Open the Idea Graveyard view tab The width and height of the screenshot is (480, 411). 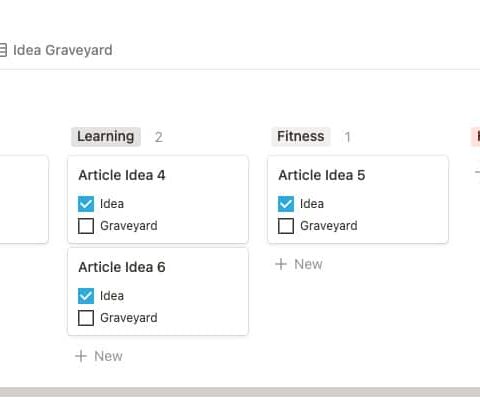[x=57, y=50]
